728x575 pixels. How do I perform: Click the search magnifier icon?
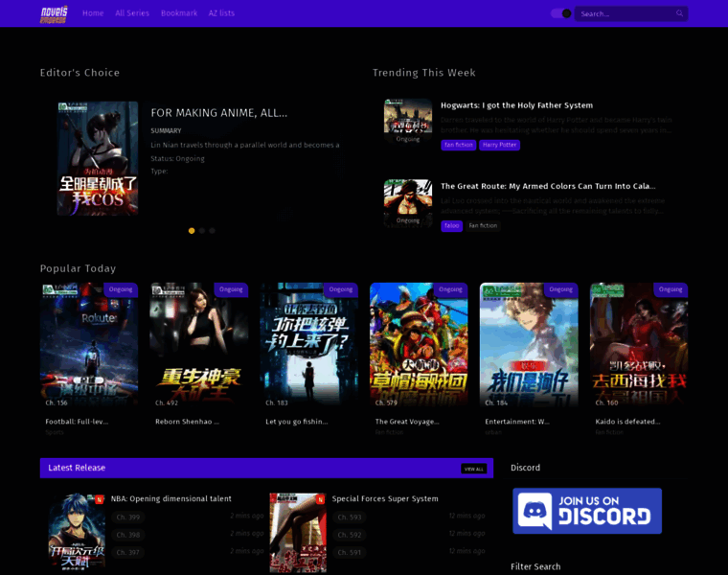(679, 13)
